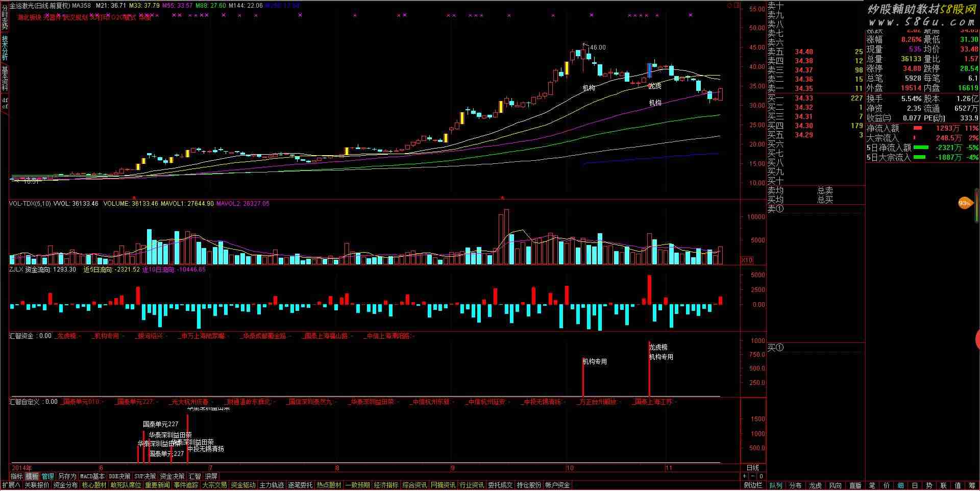The height and width of the screenshot is (491, 980).
Task: Click the zoom-in plus button below 日线
Action: click(x=744, y=476)
